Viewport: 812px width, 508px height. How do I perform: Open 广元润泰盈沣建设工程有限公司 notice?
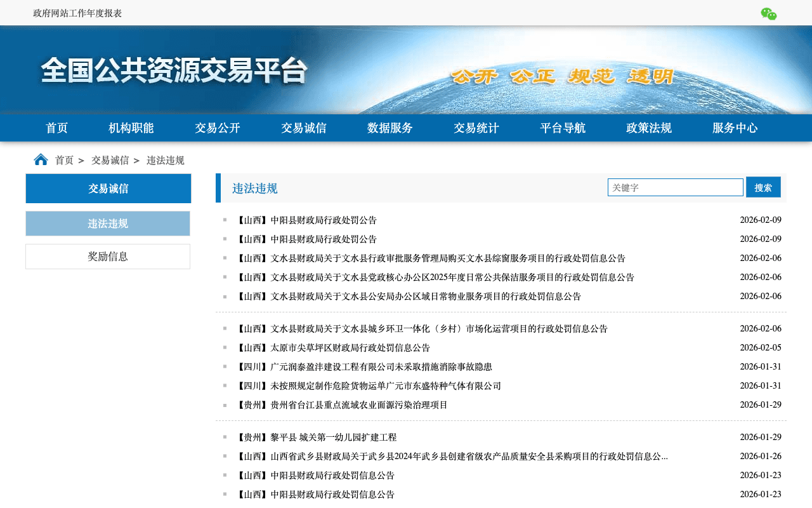(363, 367)
